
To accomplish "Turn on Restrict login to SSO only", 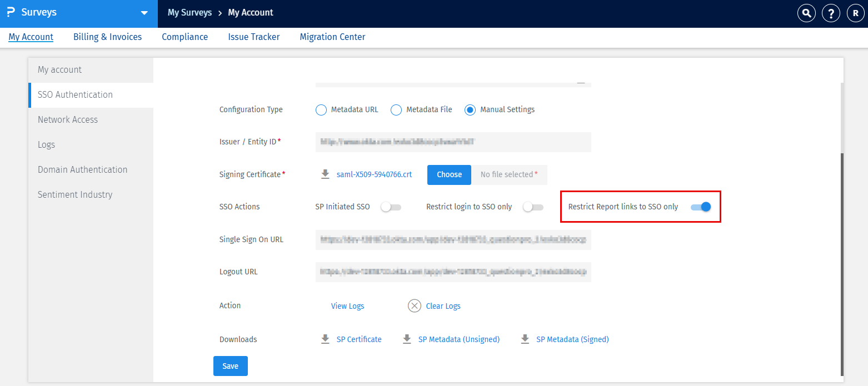I will [x=532, y=206].
